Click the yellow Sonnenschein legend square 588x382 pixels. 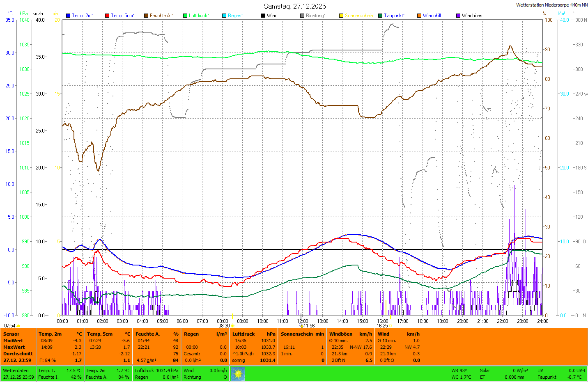point(341,16)
